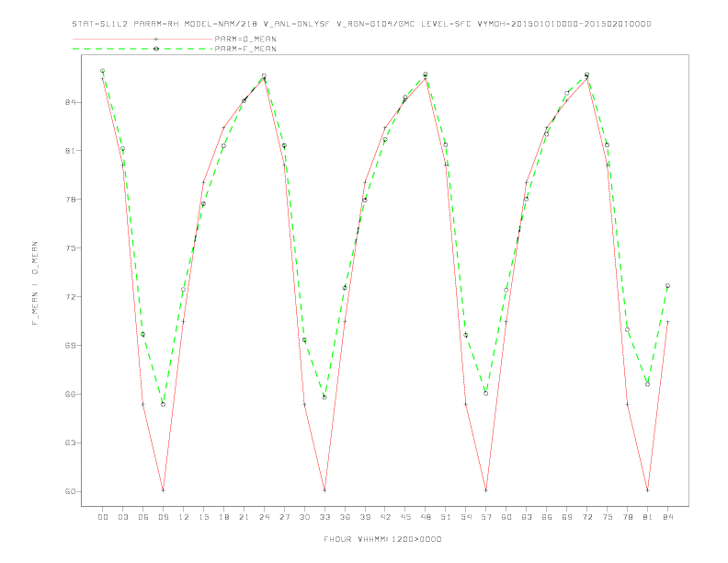
Task: Click y-axis tick label 60
Action: coord(71,491)
